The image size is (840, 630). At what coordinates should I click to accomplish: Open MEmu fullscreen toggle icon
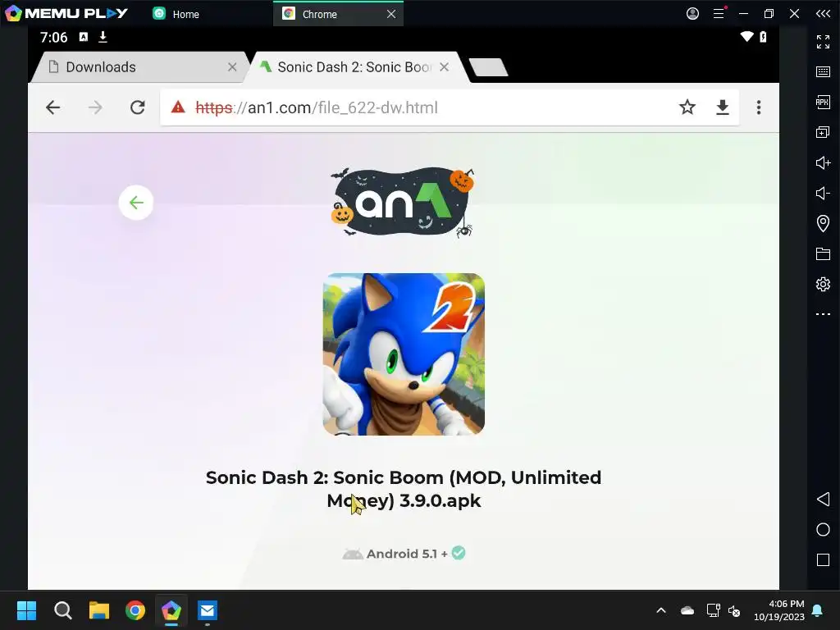[823, 41]
